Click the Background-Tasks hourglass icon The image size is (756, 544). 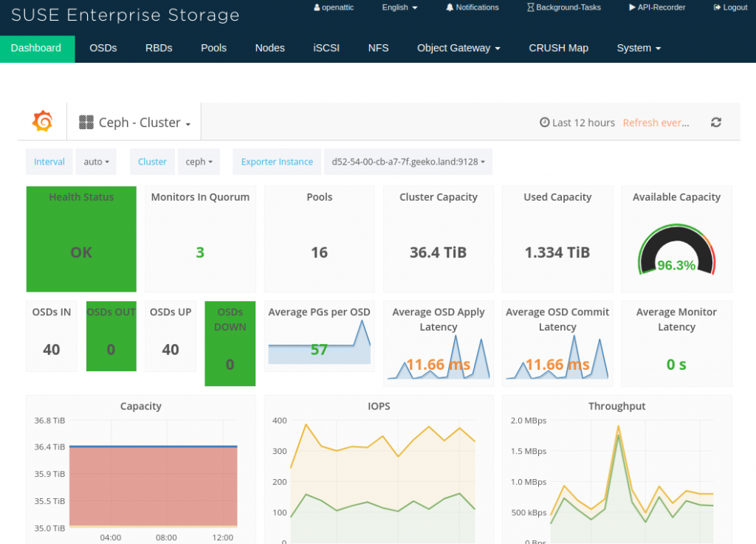click(x=531, y=7)
